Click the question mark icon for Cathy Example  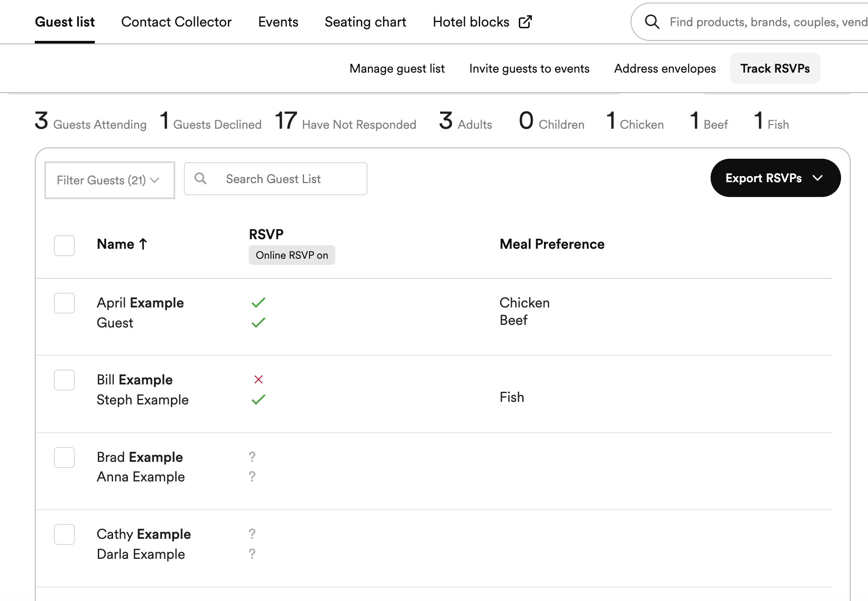tap(253, 533)
